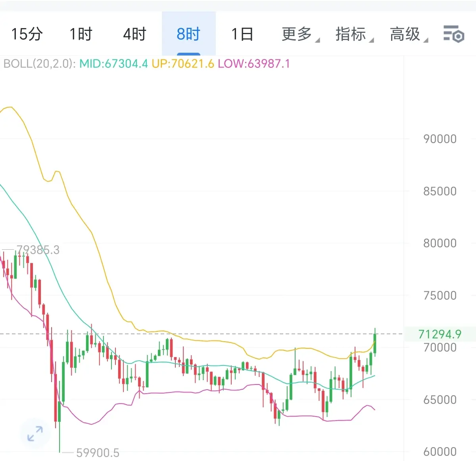Tap the 90000 price axis label

tap(440, 139)
